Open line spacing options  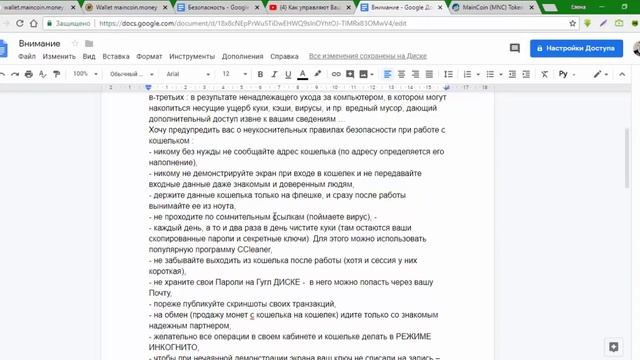click(x=448, y=74)
